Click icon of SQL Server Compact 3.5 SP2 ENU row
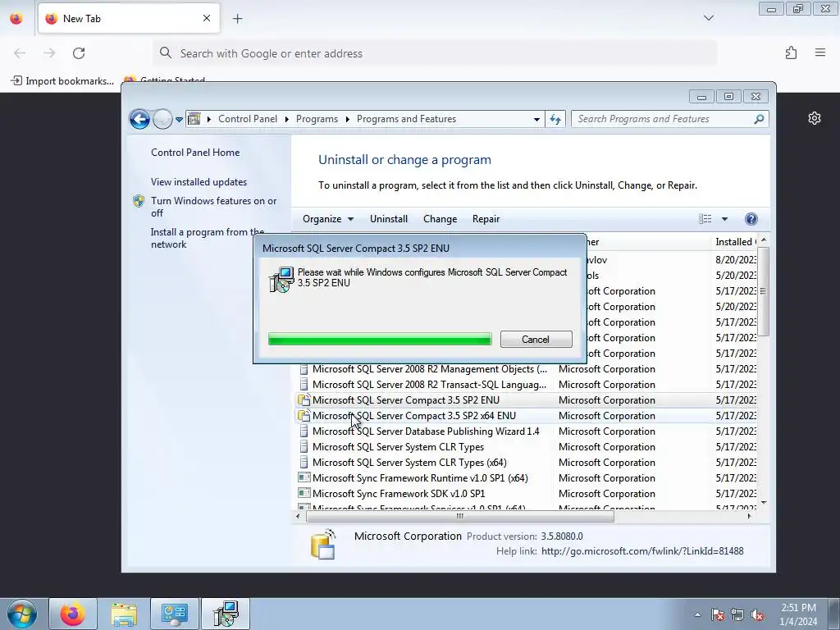Image resolution: width=840 pixels, height=630 pixels. coord(304,399)
